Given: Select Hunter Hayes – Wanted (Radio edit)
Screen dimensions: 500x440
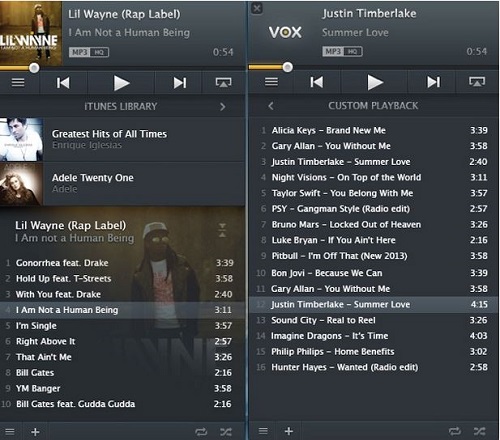Looking at the screenshot, I should pyautogui.click(x=374, y=367).
